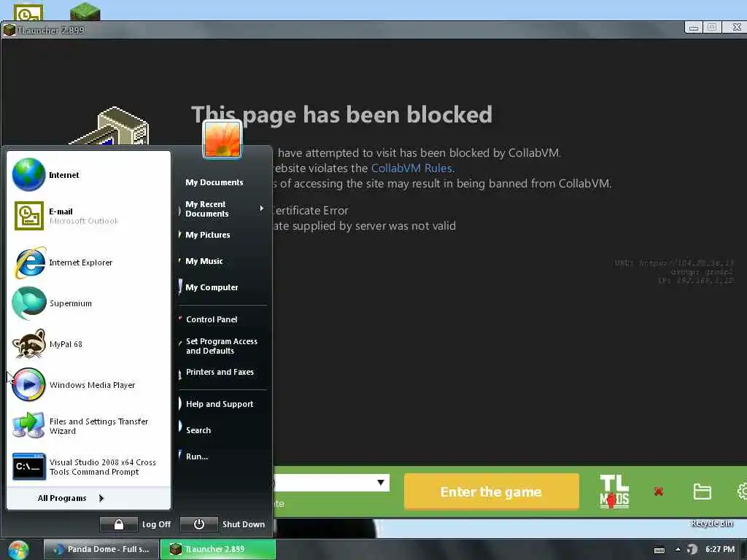Click the round tray icon left of the clock

(692, 550)
